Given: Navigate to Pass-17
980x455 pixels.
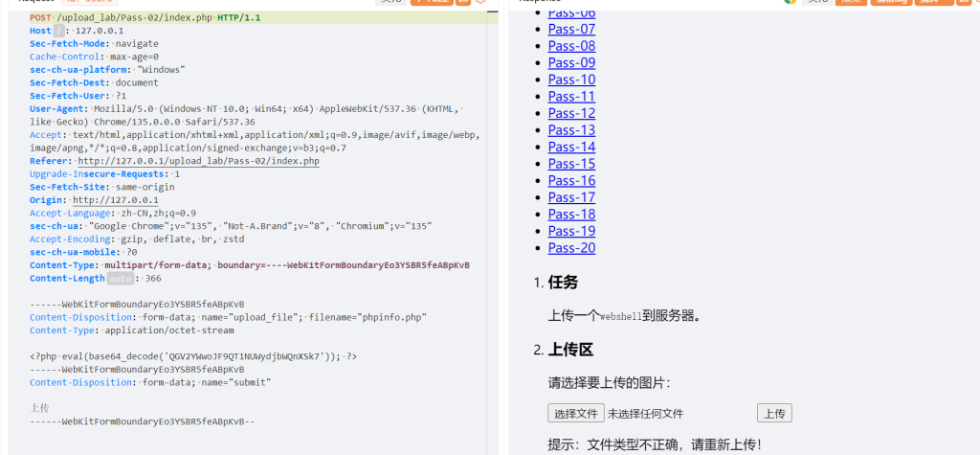Looking at the screenshot, I should (572, 198).
